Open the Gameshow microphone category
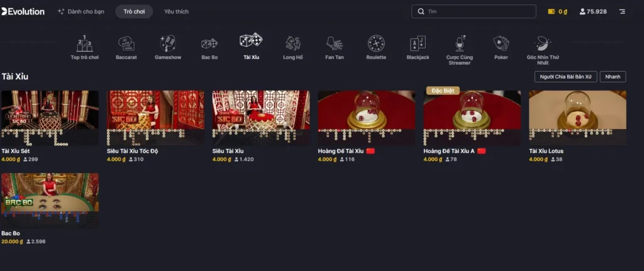The image size is (644, 271). point(167,48)
